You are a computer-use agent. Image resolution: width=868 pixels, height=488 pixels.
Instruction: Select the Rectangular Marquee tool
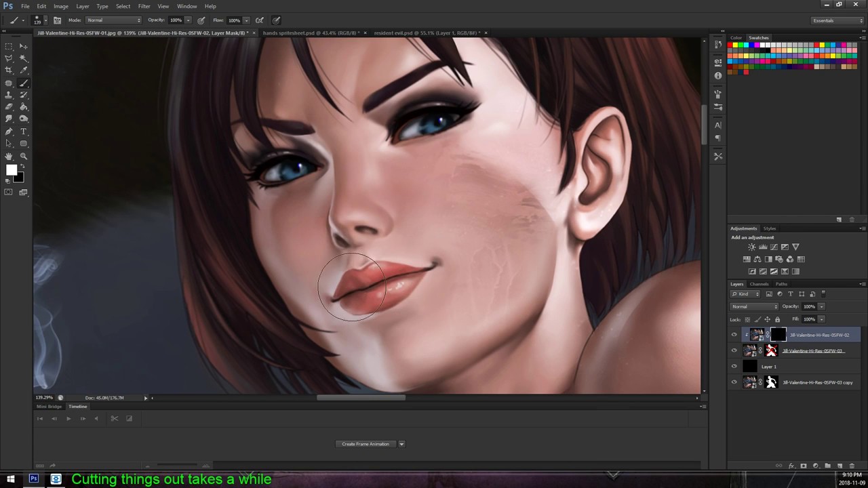click(x=9, y=47)
